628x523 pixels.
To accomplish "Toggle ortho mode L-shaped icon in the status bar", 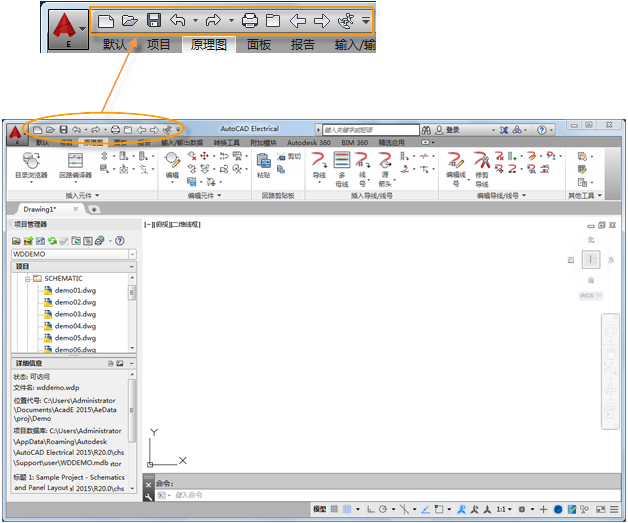I will point(371,509).
